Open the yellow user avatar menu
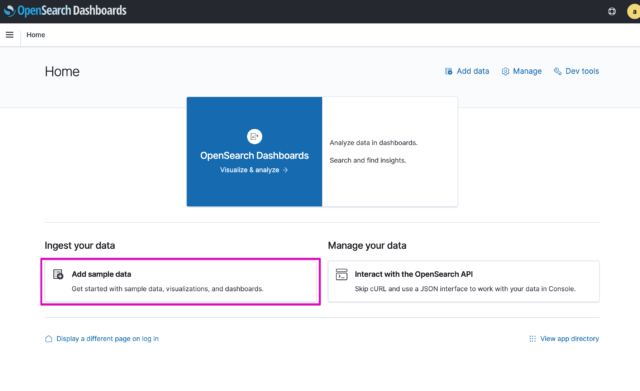Screen dimensions: 640x391 tap(633, 11)
